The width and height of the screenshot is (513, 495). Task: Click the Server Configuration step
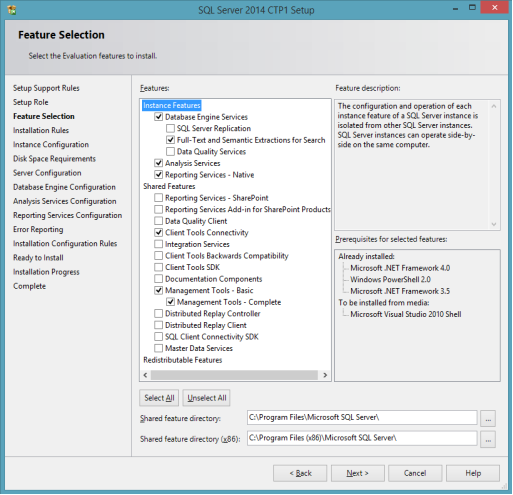click(x=47, y=173)
